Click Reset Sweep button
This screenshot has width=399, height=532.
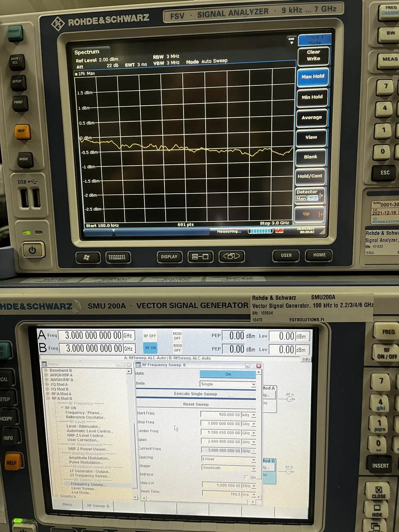[x=196, y=404]
